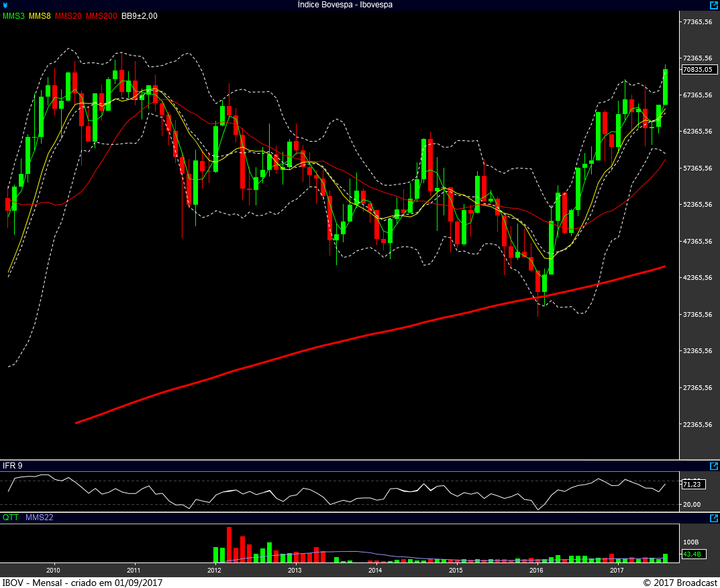Toggle the MMS20 moving average label
The image size is (720, 588).
click(68, 17)
